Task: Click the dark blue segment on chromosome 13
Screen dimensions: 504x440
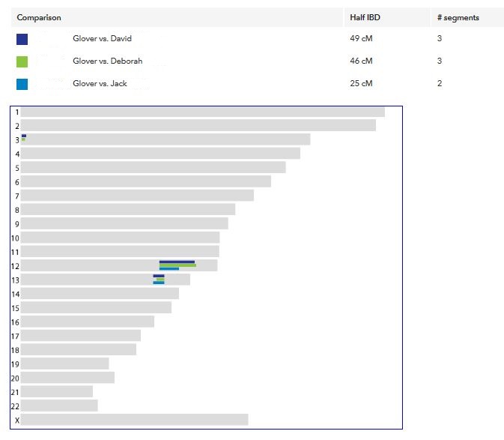Action: pyautogui.click(x=159, y=276)
